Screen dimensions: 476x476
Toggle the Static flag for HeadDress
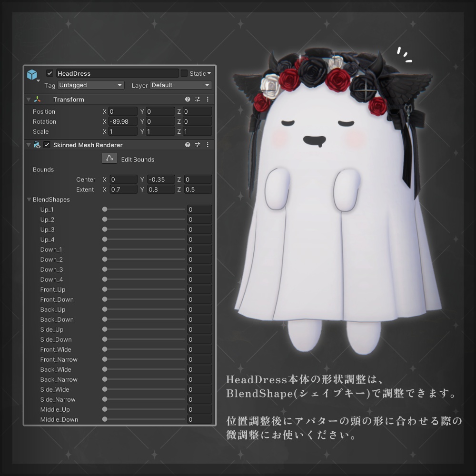[x=185, y=73]
